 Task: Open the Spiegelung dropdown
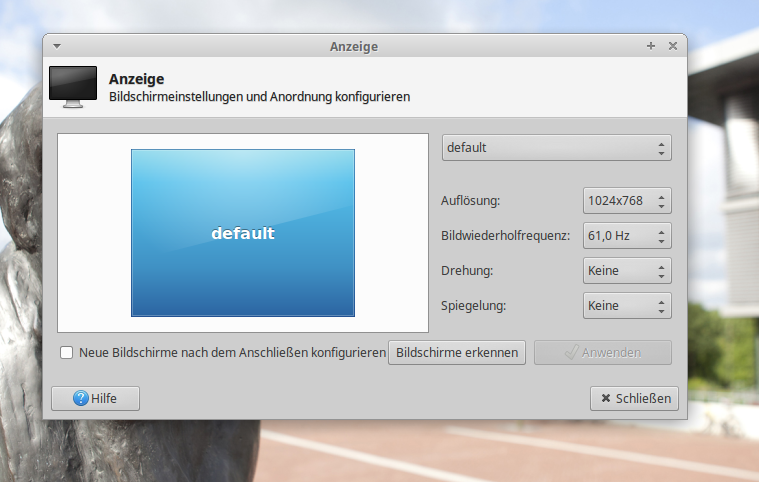(x=627, y=306)
